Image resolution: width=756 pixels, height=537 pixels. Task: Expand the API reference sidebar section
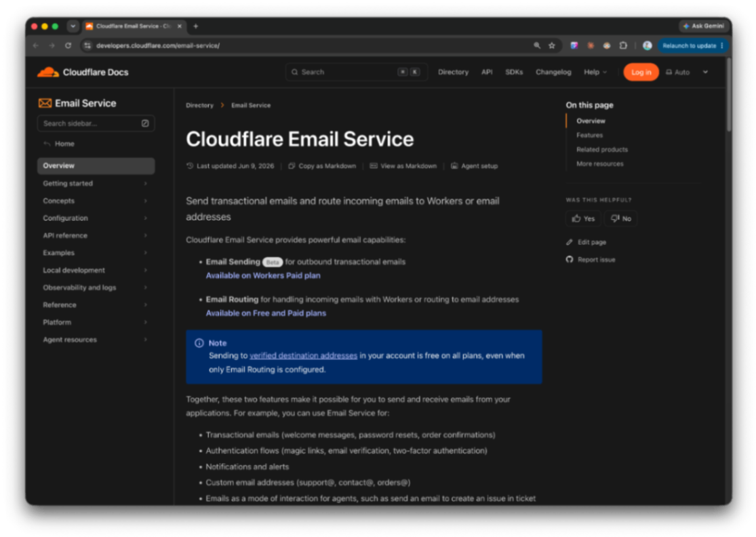pyautogui.click(x=96, y=235)
